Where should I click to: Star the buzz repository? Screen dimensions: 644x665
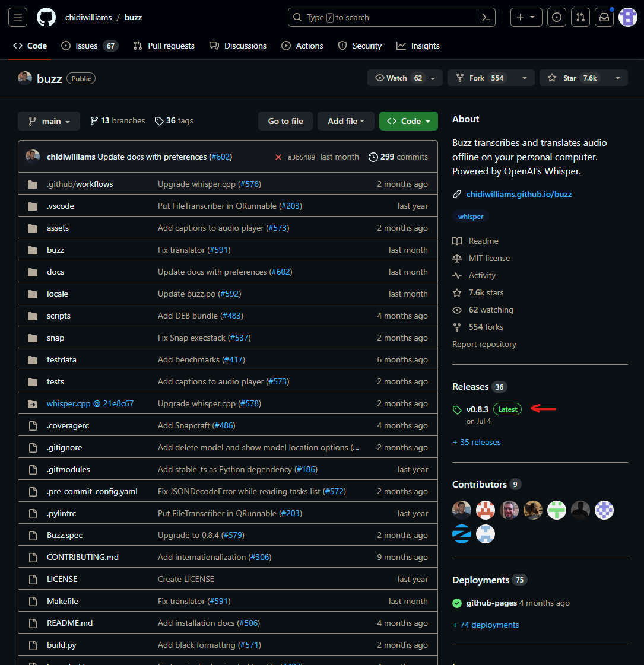[574, 78]
